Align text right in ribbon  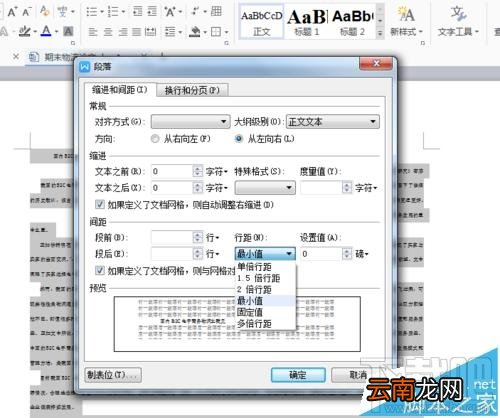point(123,32)
